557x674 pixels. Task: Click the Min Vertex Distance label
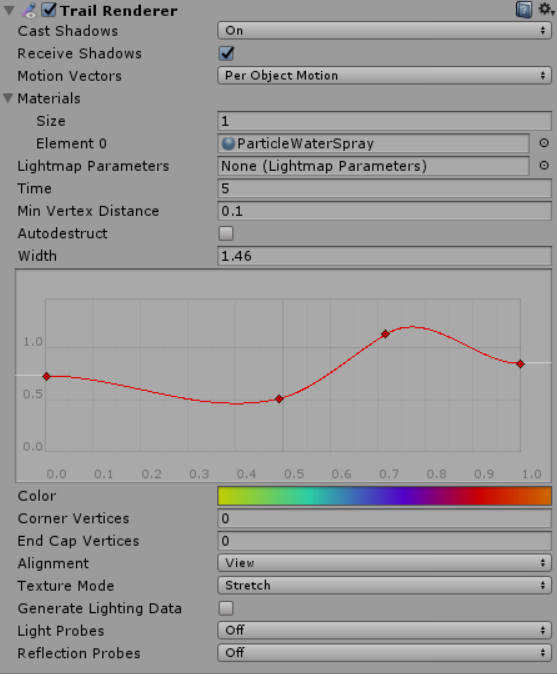88,211
